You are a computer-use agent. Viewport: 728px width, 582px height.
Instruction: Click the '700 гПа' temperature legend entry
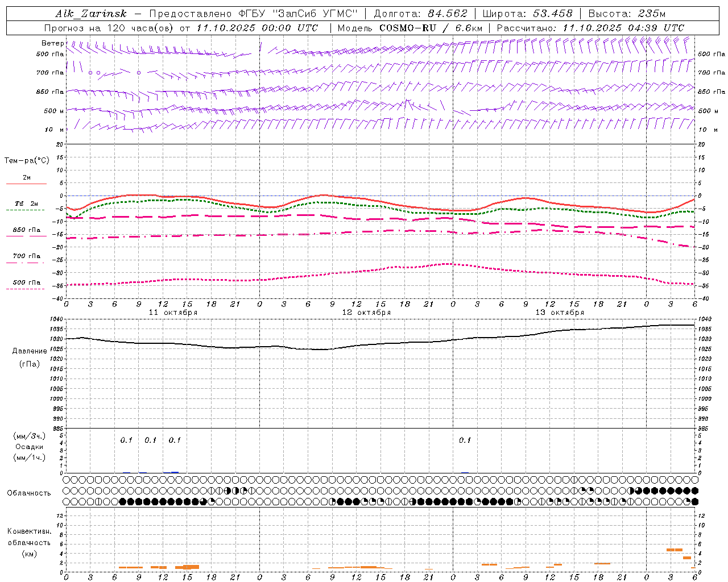click(x=26, y=256)
